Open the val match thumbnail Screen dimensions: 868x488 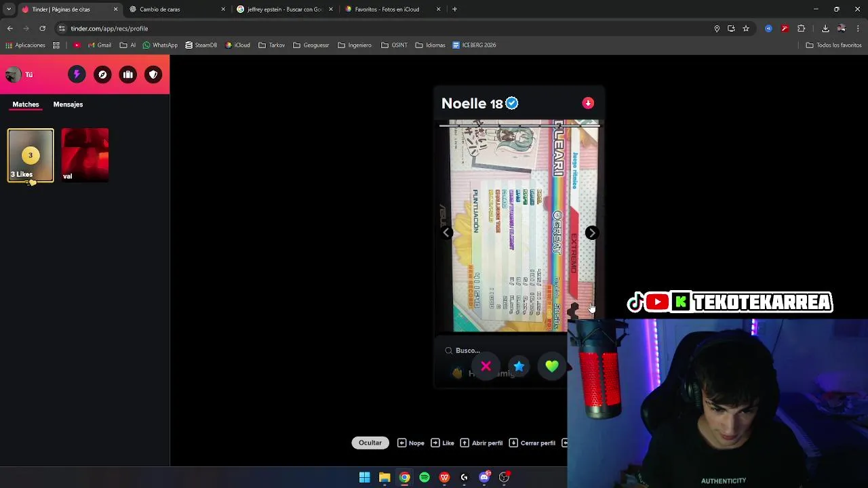(85, 156)
